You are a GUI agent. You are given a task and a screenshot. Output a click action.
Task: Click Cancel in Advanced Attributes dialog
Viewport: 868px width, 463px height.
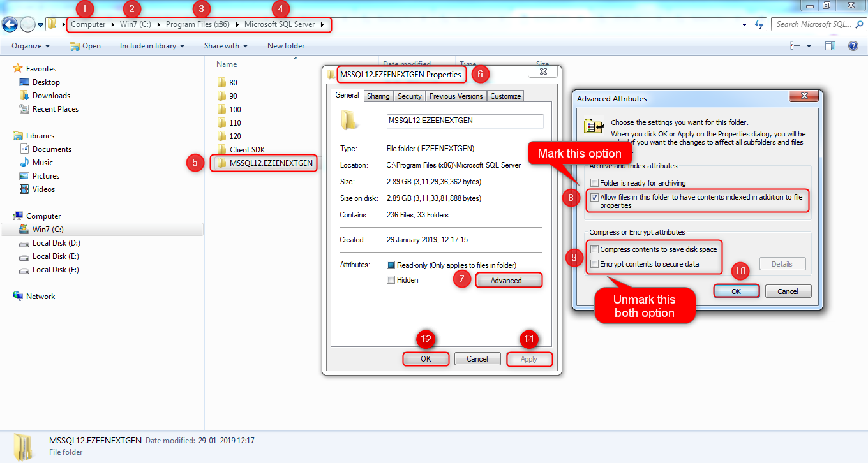pos(788,291)
